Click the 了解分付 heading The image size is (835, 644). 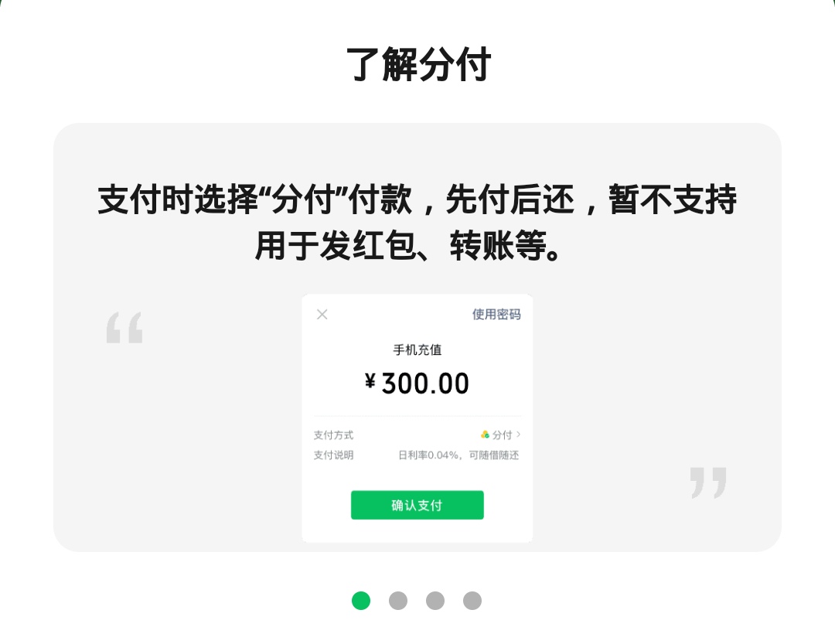click(x=418, y=64)
